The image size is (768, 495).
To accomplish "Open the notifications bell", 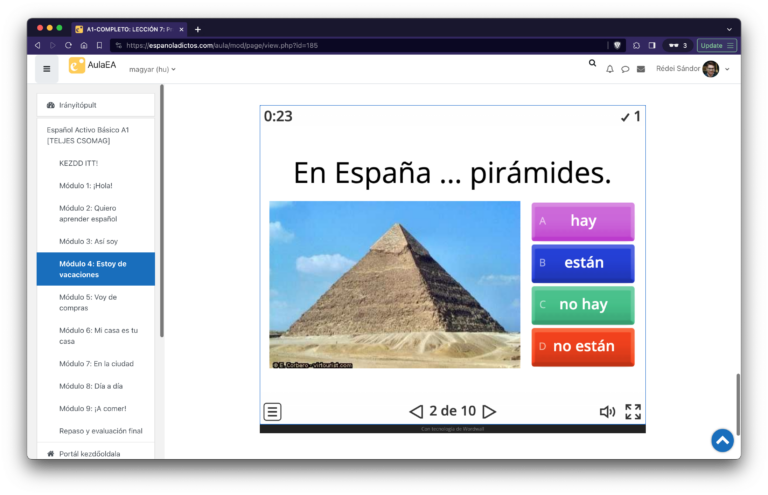I will 610,69.
